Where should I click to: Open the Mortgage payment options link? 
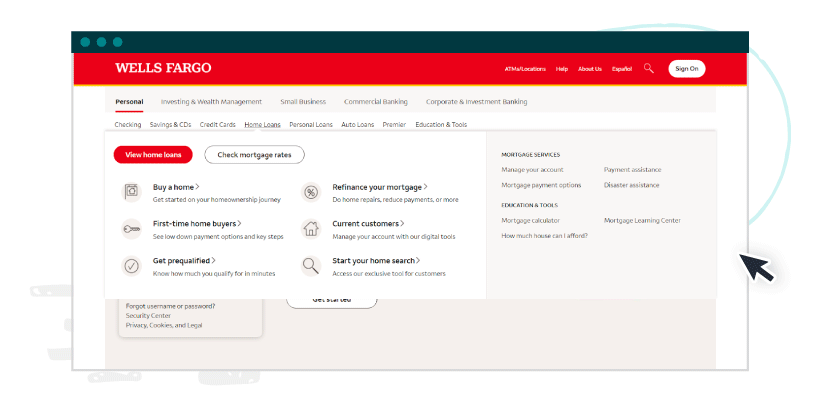click(x=541, y=185)
